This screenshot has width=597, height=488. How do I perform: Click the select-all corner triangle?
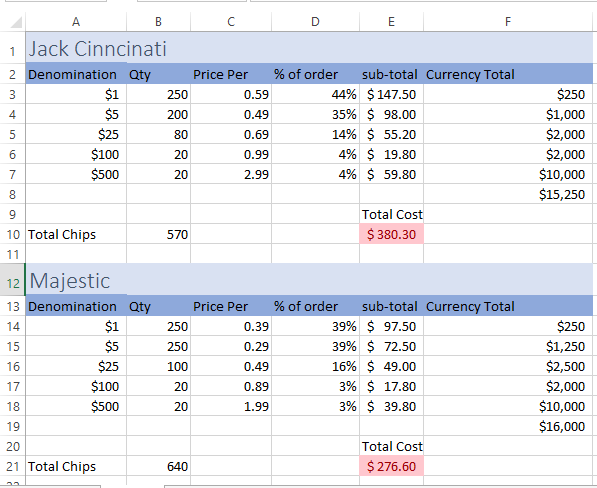point(16,22)
